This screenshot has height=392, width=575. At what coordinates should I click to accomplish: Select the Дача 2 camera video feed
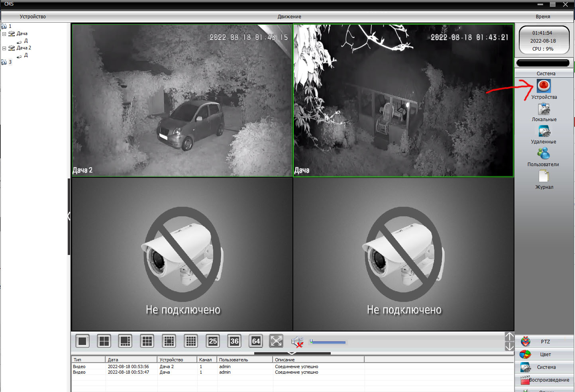coord(182,100)
